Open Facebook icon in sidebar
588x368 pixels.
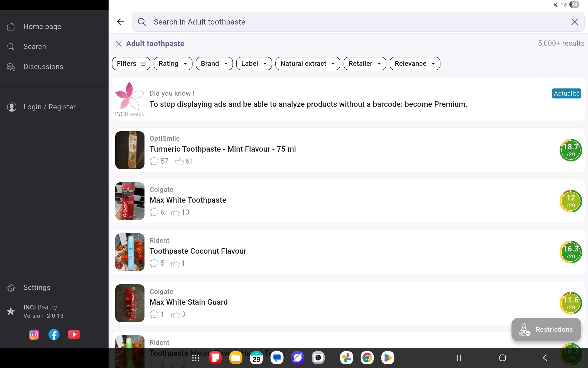point(54,335)
